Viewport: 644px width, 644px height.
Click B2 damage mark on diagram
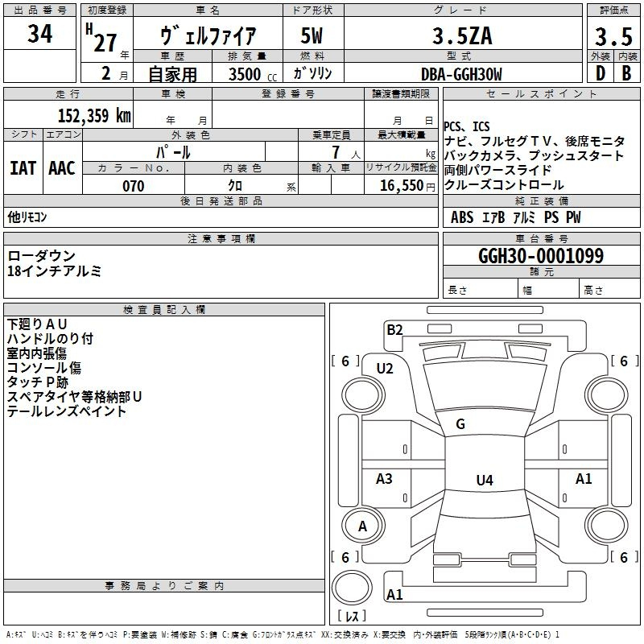(x=394, y=330)
